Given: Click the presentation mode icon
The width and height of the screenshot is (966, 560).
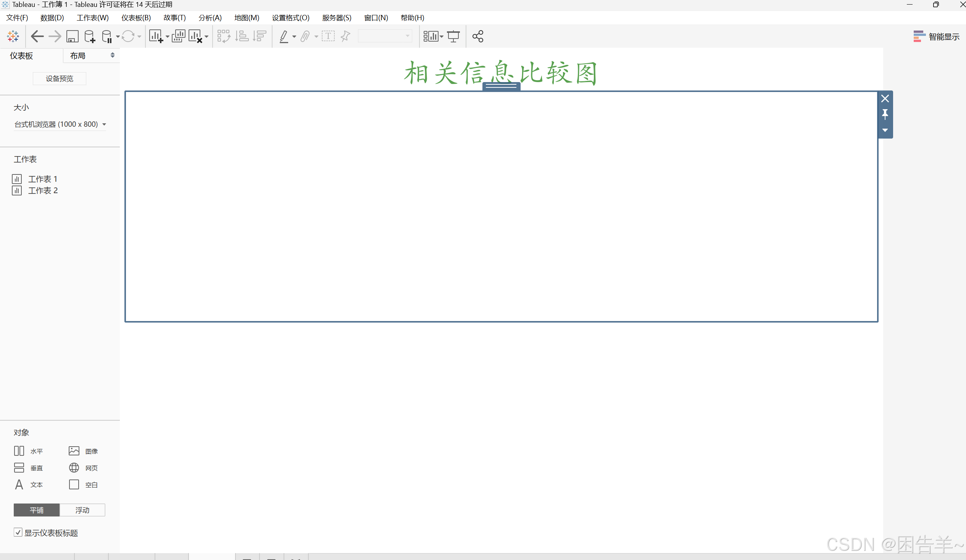Looking at the screenshot, I should 453,36.
